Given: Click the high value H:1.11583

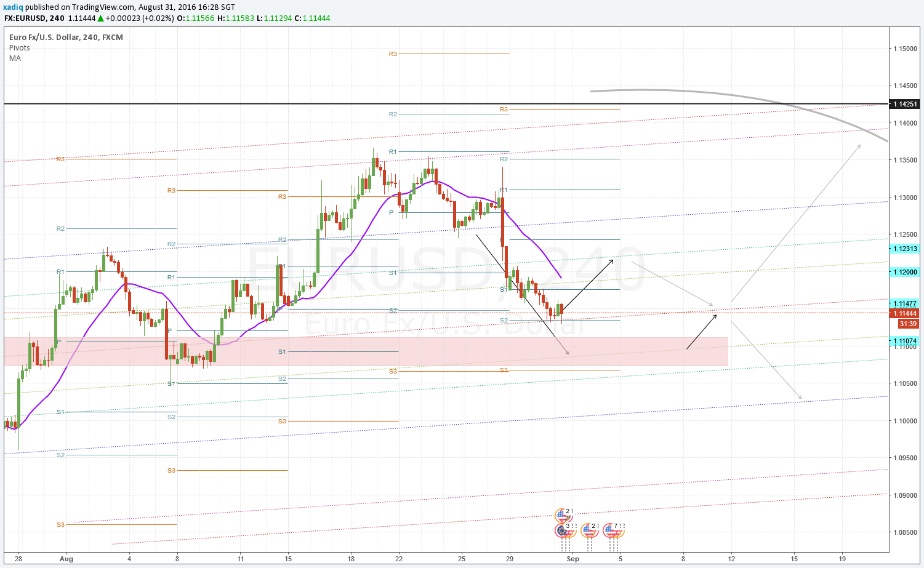Looking at the screenshot, I should point(236,18).
